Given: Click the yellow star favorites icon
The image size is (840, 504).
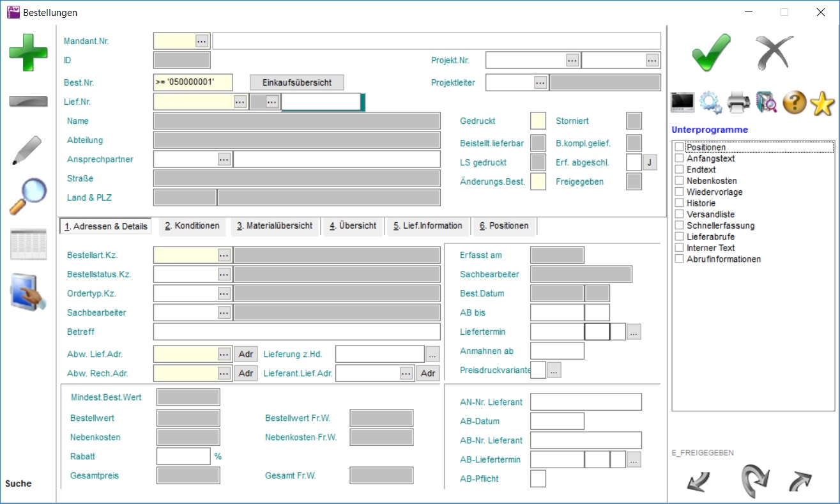Looking at the screenshot, I should coord(822,103).
